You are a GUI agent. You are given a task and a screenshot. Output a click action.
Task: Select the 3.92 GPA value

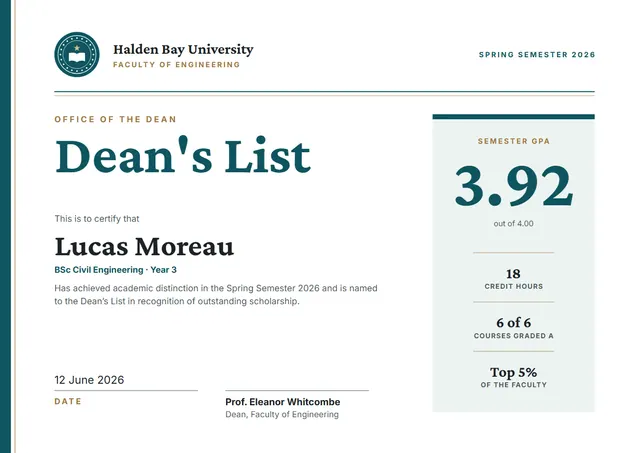coord(514,186)
